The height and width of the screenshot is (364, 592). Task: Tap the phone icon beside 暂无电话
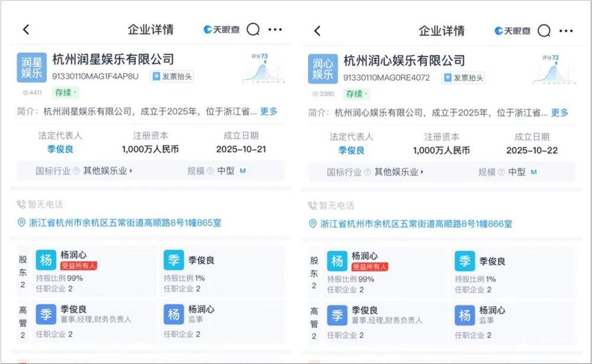[x=20, y=204]
